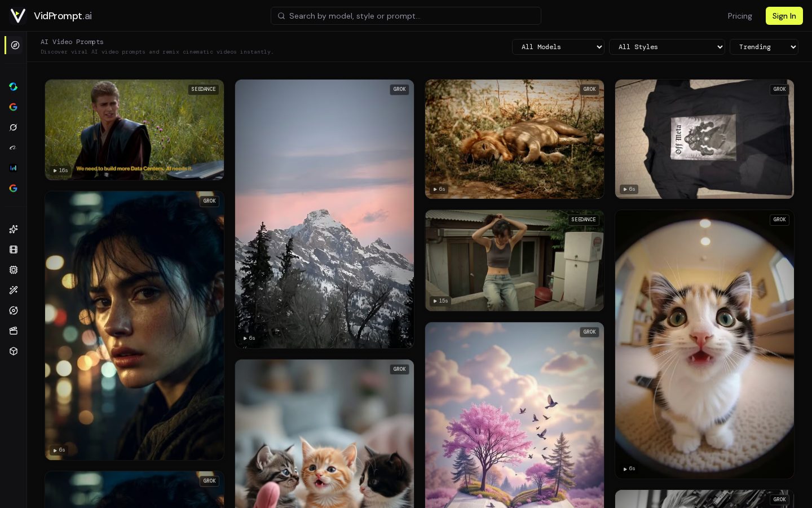Screen dimensions: 812x508
Task: Select the Google icon directly above the sparkles icon
Action: coord(14,189)
